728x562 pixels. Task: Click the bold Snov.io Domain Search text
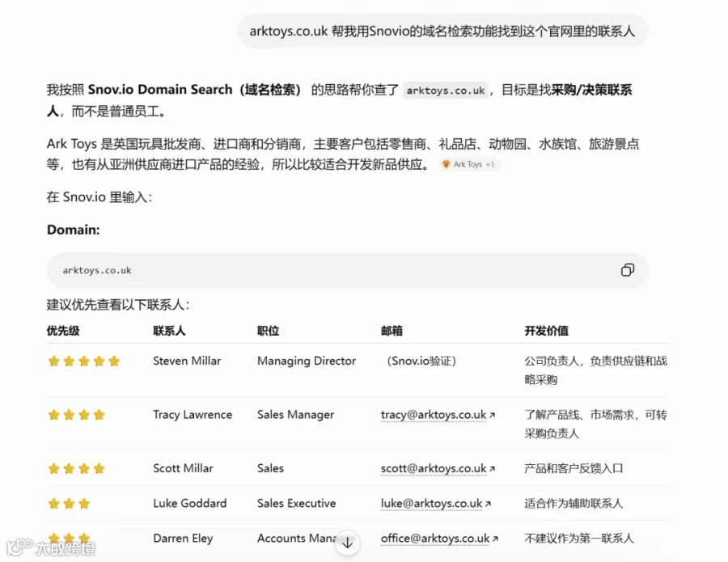160,89
